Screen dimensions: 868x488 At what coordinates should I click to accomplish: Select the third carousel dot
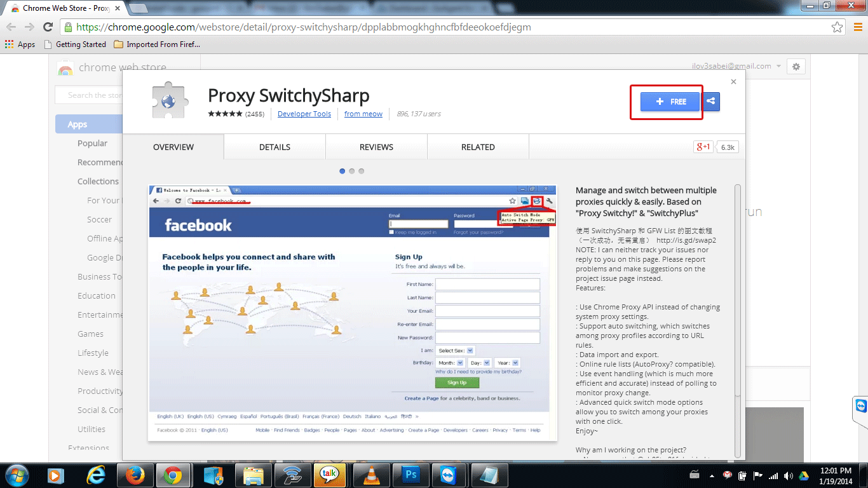point(362,171)
